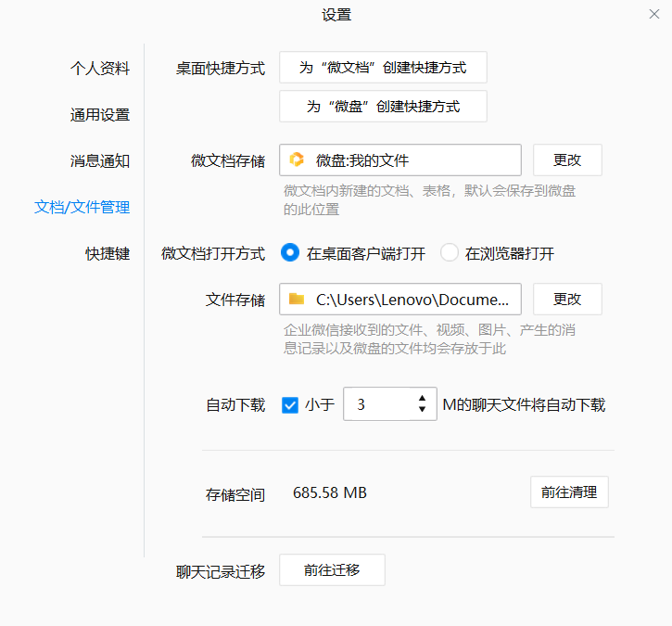Click the folder icon in 文件存储 field
This screenshot has width=672, height=626.
coord(297,299)
